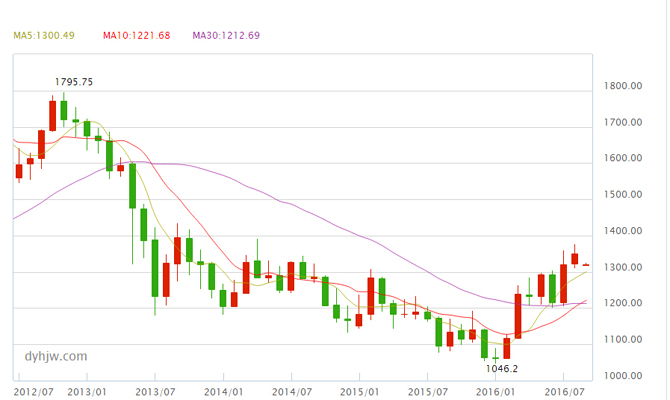The height and width of the screenshot is (400, 670).
Task: Toggle the MA5 legend entry
Action: 43,36
